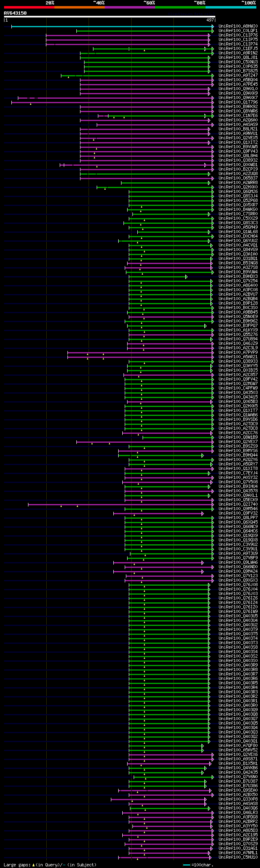Image resolution: width=260 pixels, height=868 pixels.
Task: Click hit label UniRef100_A8G400
Action: pos(238,286)
